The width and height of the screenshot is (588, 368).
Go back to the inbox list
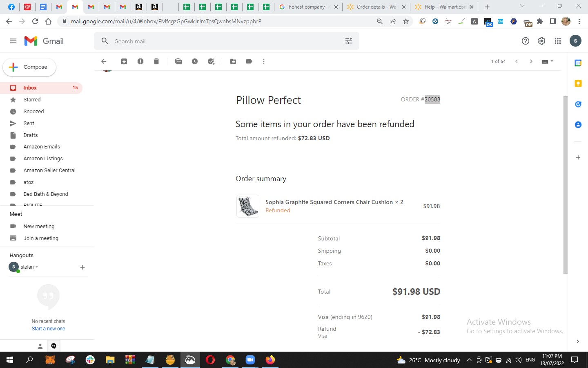point(104,61)
